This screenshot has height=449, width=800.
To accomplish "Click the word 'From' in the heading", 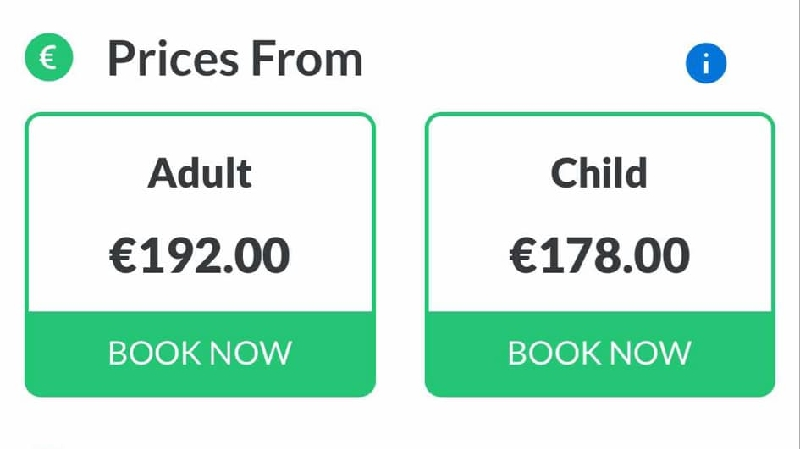I will [x=307, y=59].
